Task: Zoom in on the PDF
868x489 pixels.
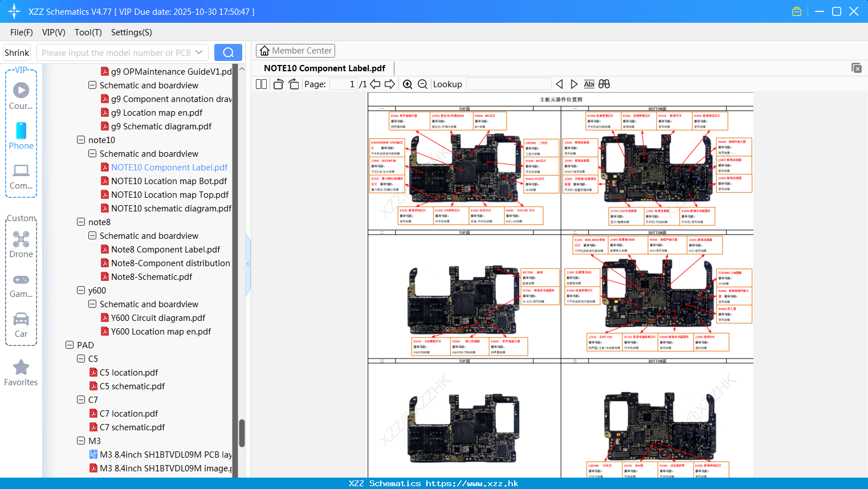Action: (x=407, y=84)
